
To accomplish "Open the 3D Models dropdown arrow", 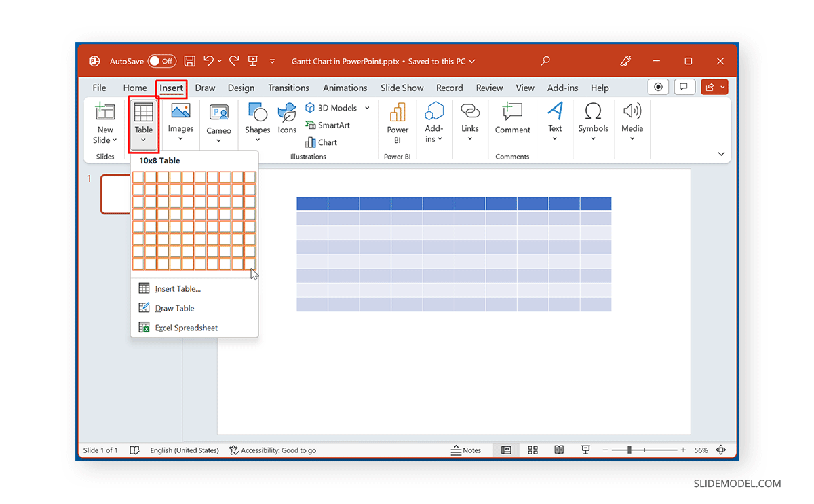I will pyautogui.click(x=367, y=108).
